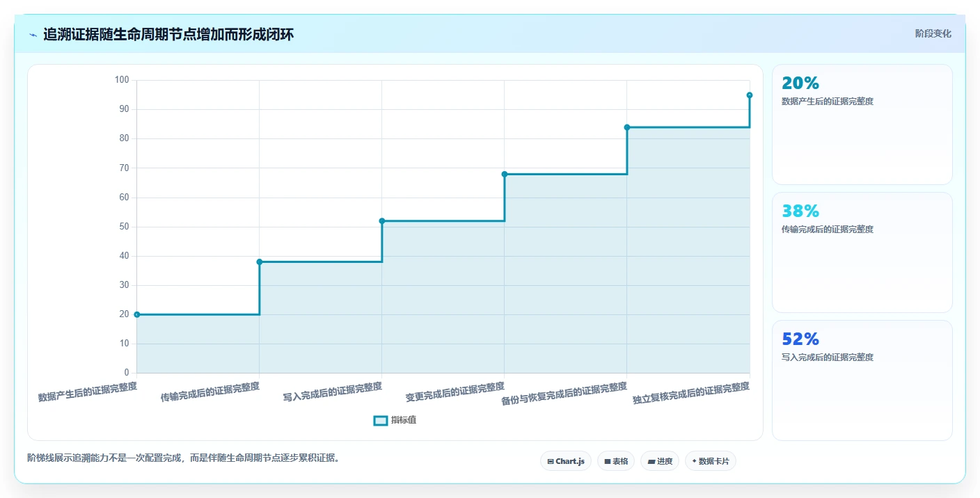Select the Chart.js tag

566,461
